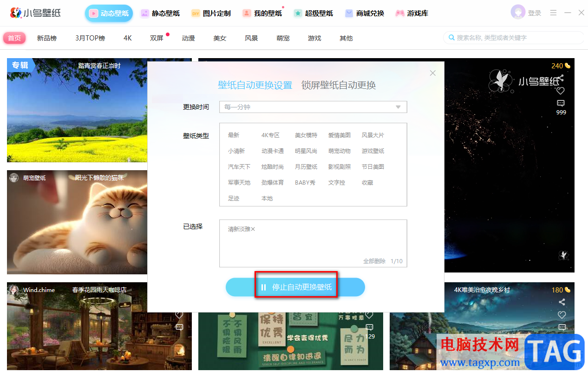Choose the 萌宠动物 wallpaper type
The image size is (588, 372).
[x=340, y=151]
